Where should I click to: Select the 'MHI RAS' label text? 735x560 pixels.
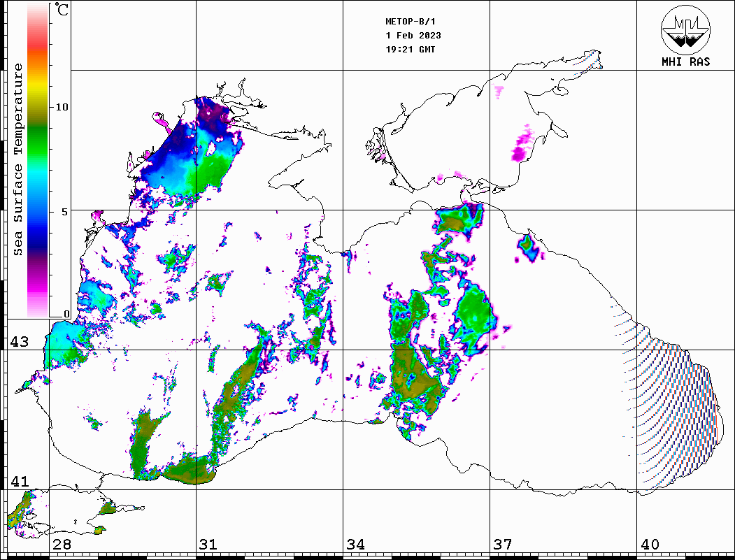point(686,62)
